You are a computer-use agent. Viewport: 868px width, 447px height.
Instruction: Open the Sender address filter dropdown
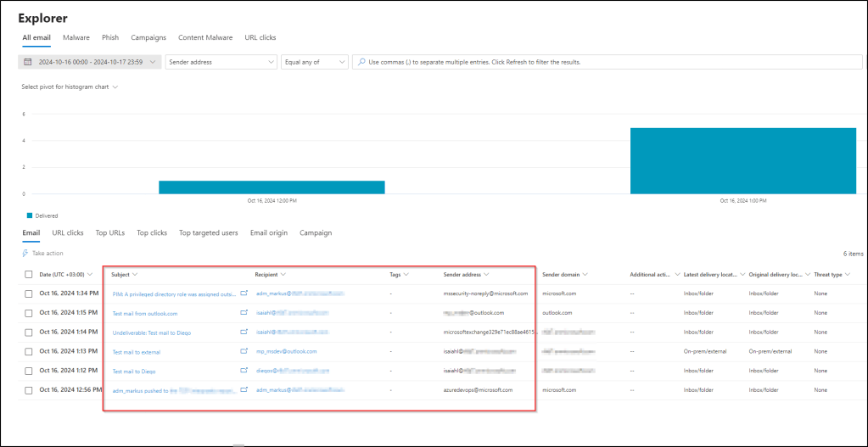click(x=221, y=62)
